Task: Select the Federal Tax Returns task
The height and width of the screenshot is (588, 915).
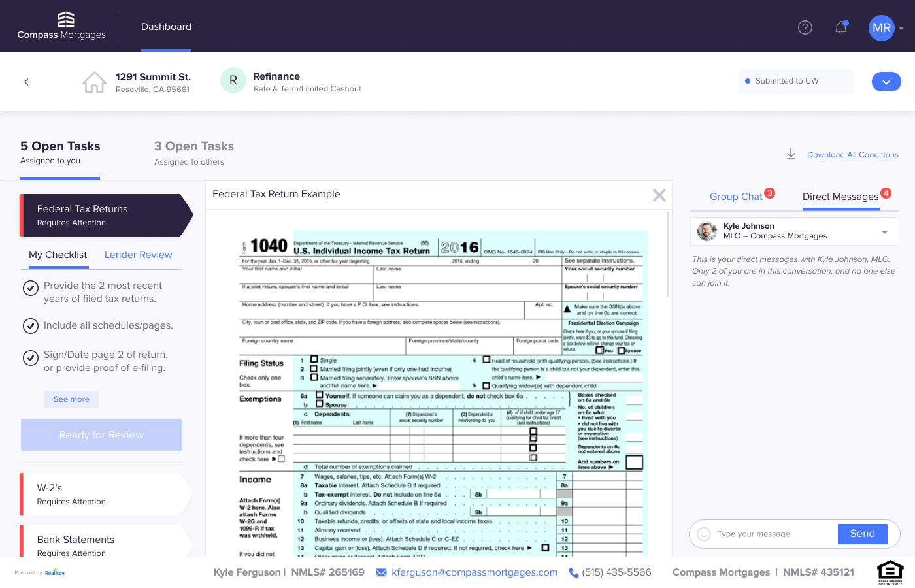Action: (x=107, y=215)
